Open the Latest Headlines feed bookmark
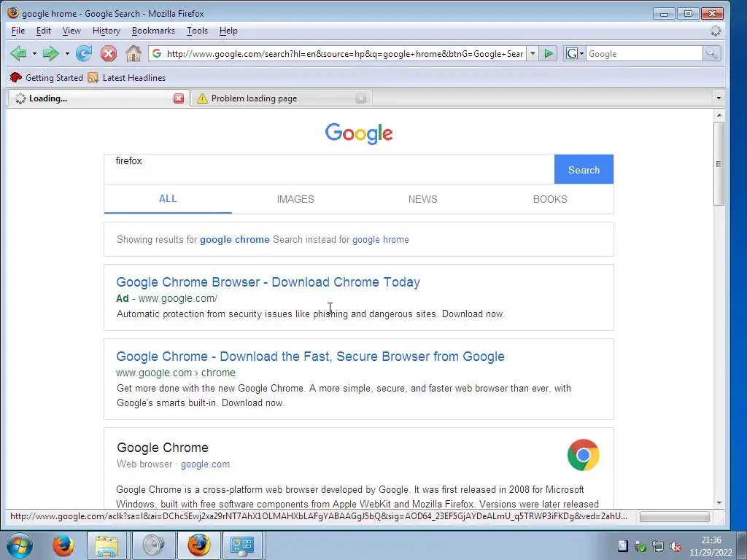747x560 pixels. (x=127, y=77)
